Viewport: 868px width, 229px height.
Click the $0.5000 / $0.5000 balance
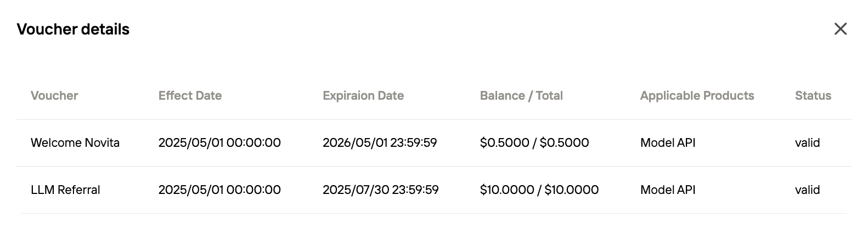(534, 143)
